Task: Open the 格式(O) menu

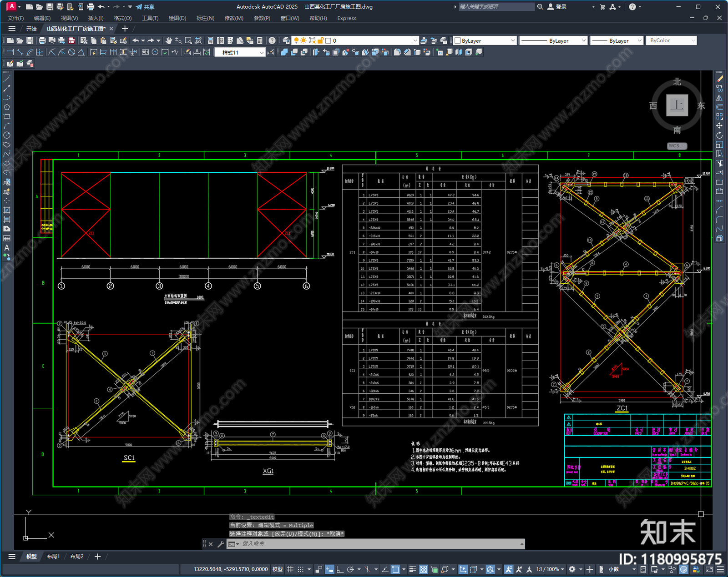Action: point(122,18)
